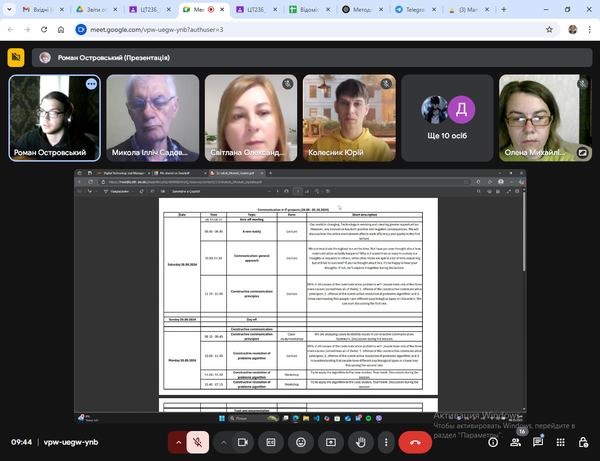Select Колесник Юрій's video tile
Viewport: 600px width, 461px height.
(350, 118)
